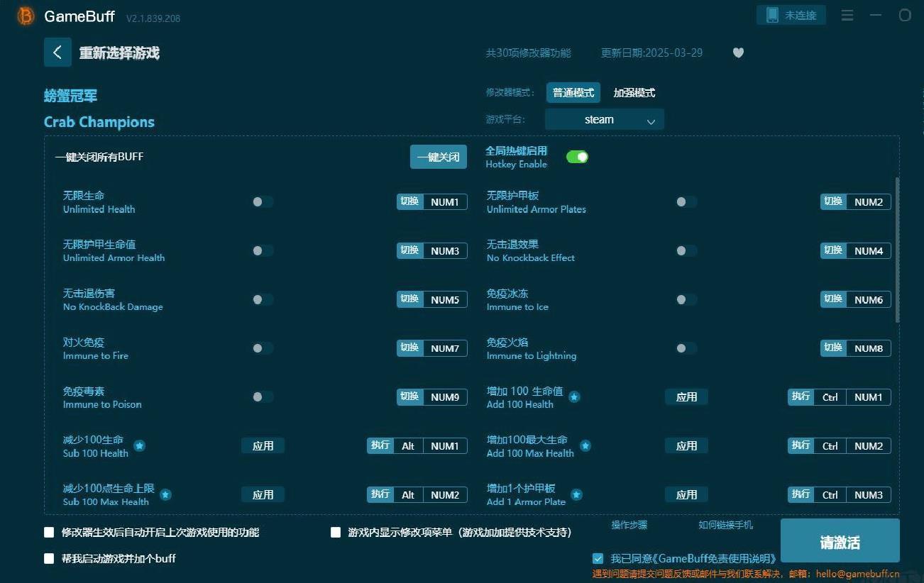Click 切换 button for NUM4 hotkey

834,250
